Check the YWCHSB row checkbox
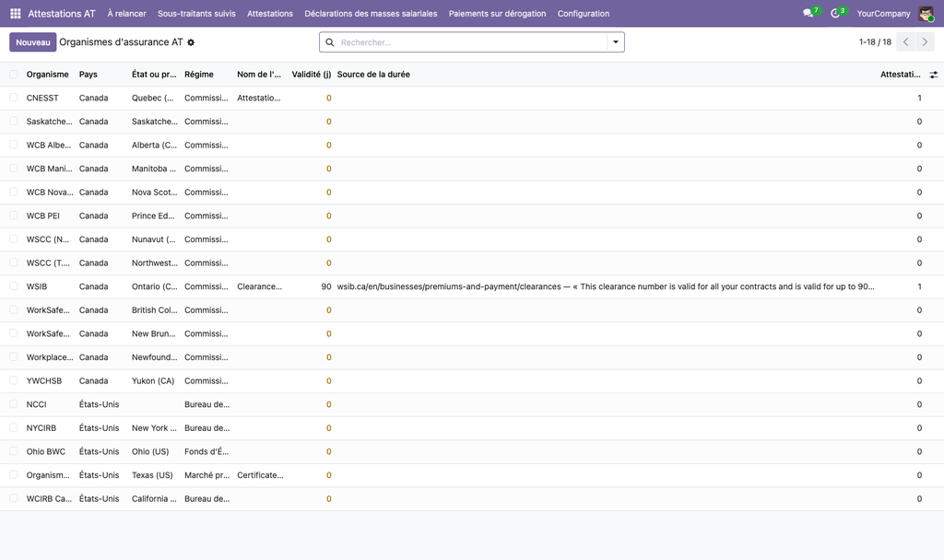Viewport: 944px width, 560px height. 13,380
